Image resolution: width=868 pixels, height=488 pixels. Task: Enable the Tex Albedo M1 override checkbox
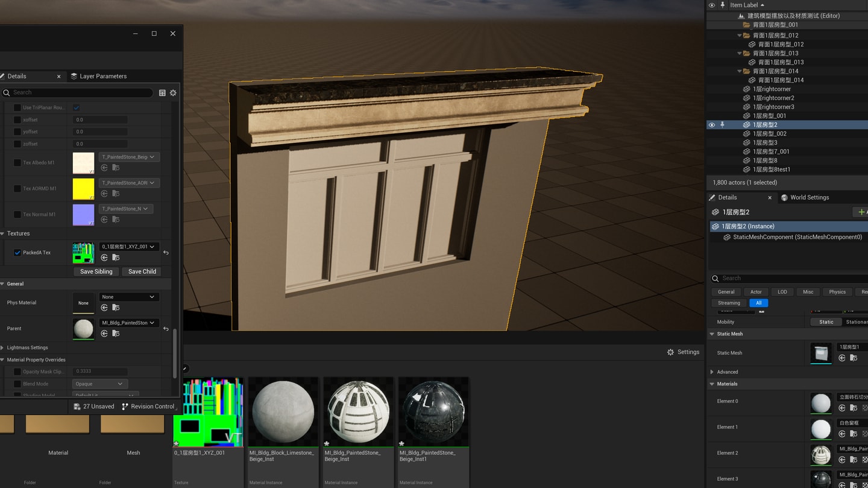point(17,163)
